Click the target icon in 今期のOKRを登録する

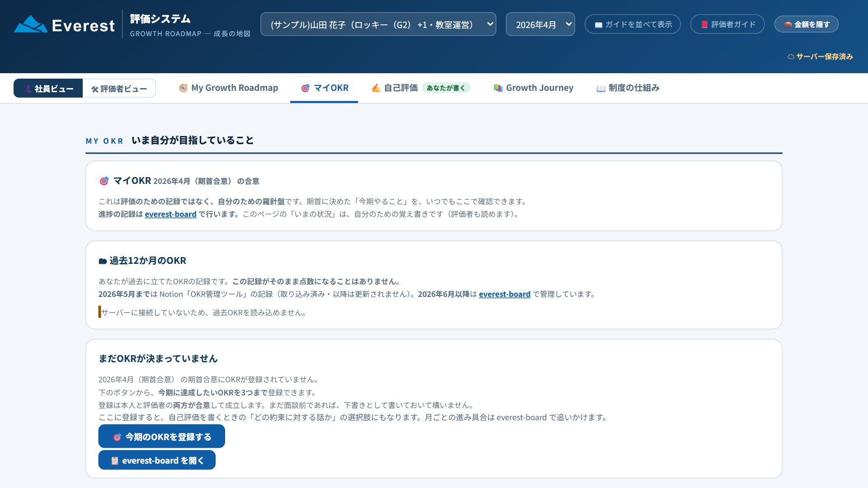(x=117, y=437)
